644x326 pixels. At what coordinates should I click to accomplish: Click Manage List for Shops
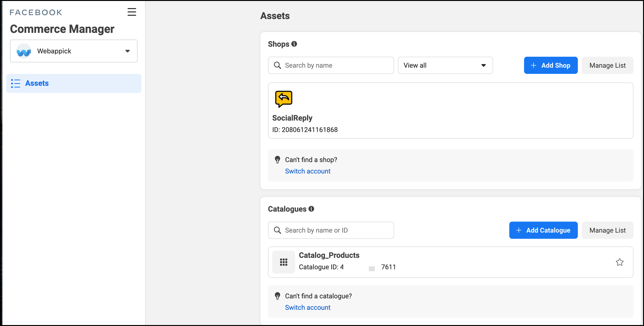(x=607, y=65)
